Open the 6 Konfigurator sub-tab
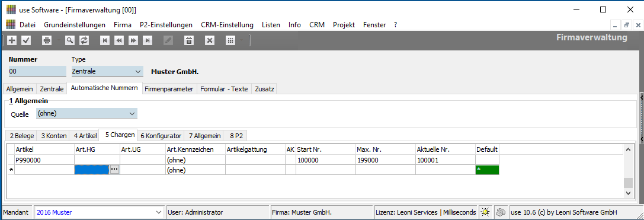This screenshot has width=644, height=220. [161, 135]
